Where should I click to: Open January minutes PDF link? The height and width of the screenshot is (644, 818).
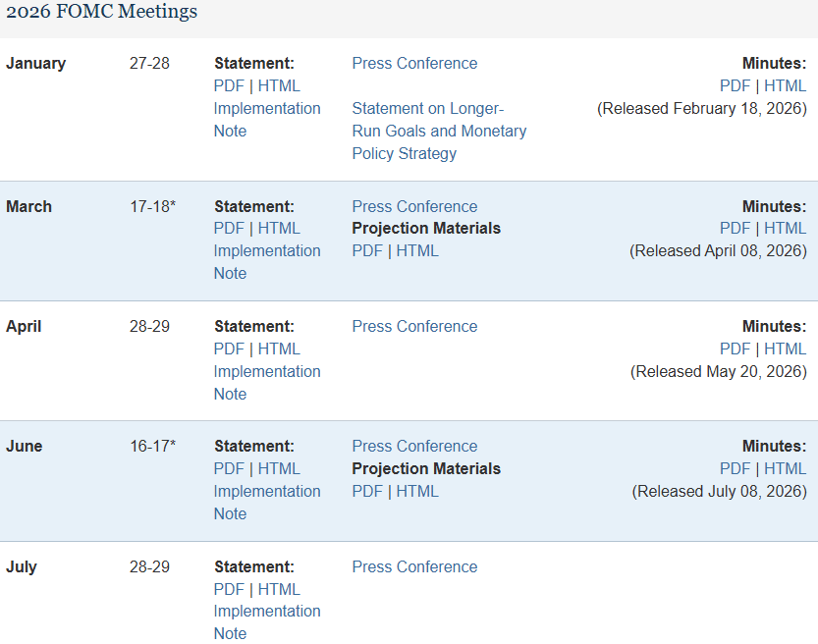coord(736,85)
